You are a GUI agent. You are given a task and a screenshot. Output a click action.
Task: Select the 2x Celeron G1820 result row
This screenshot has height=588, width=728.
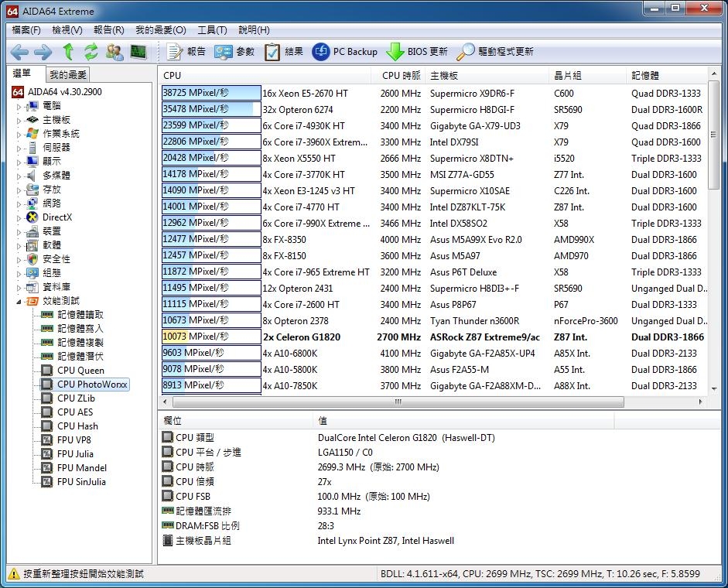pyautogui.click(x=434, y=337)
